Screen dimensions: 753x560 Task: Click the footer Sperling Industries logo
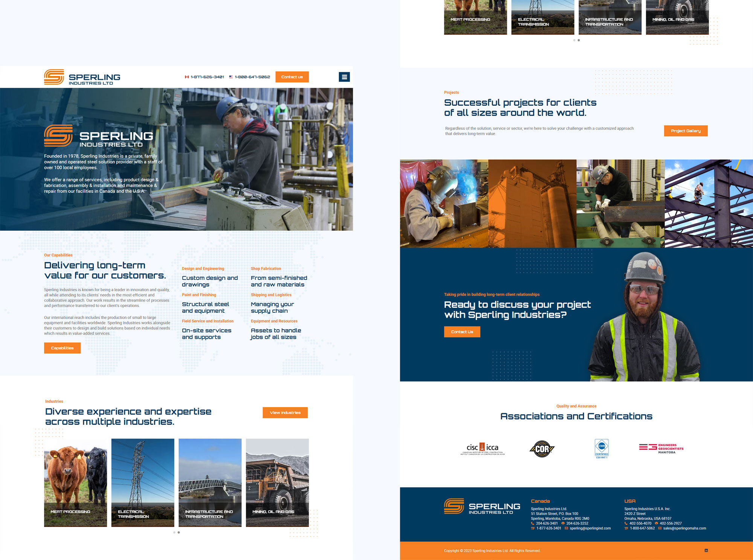pyautogui.click(x=482, y=507)
